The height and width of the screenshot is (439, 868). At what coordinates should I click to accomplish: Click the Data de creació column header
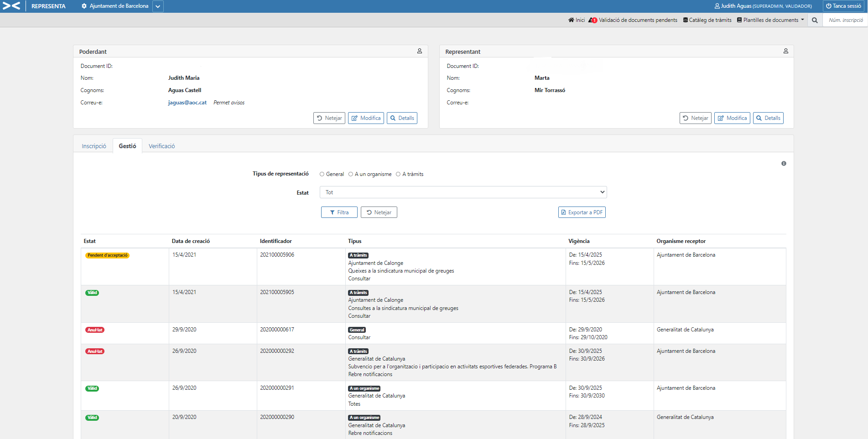coord(191,241)
